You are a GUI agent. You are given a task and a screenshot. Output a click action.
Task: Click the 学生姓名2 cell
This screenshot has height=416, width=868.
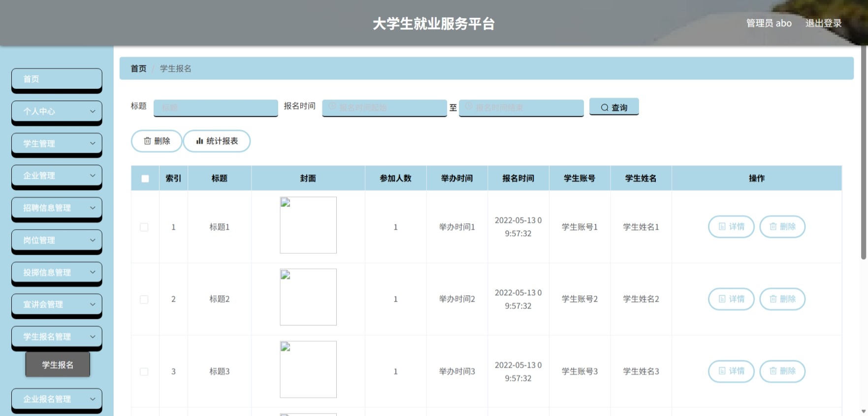(x=641, y=299)
